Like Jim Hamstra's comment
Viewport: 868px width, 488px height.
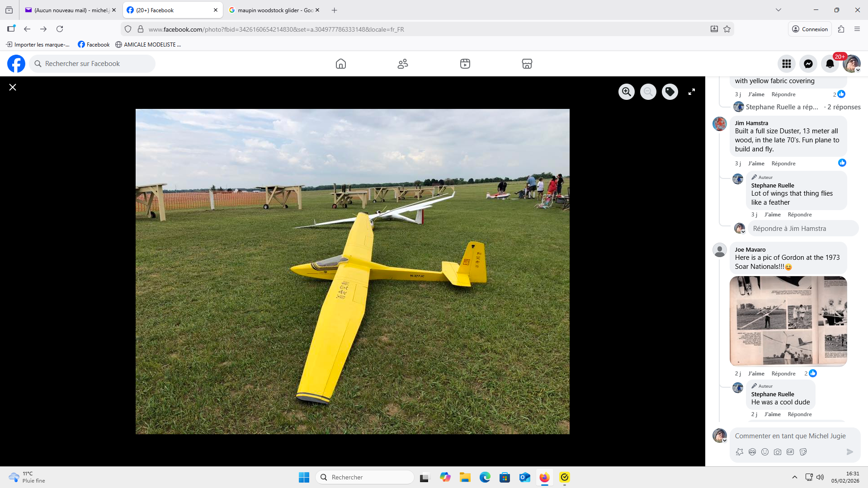pyautogui.click(x=756, y=164)
